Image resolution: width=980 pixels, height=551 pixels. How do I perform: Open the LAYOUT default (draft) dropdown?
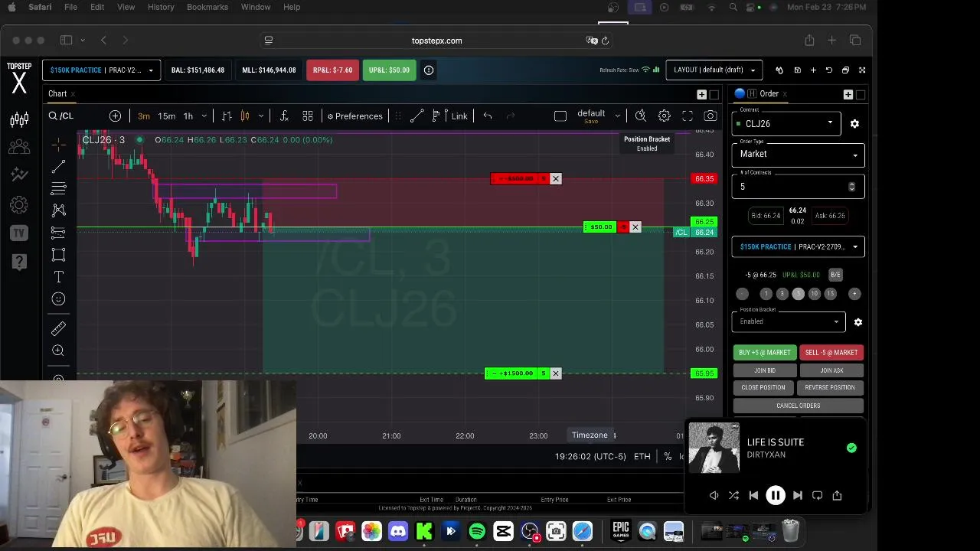[714, 70]
